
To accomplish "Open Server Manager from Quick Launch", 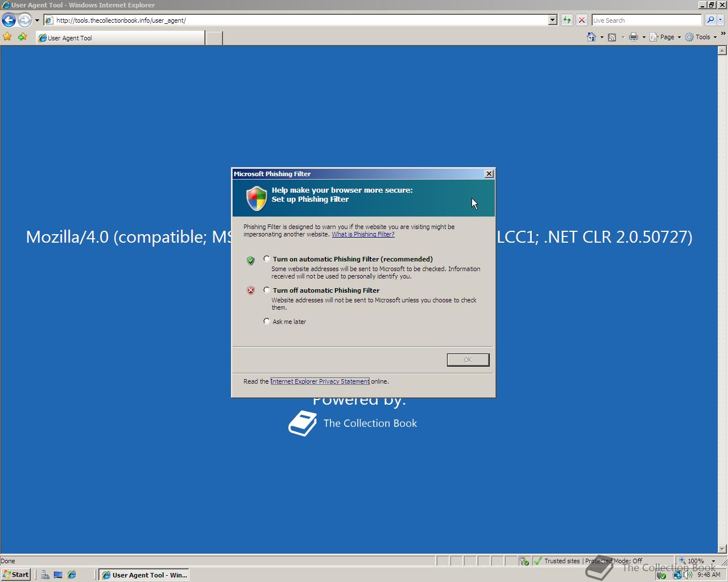I will click(x=44, y=575).
